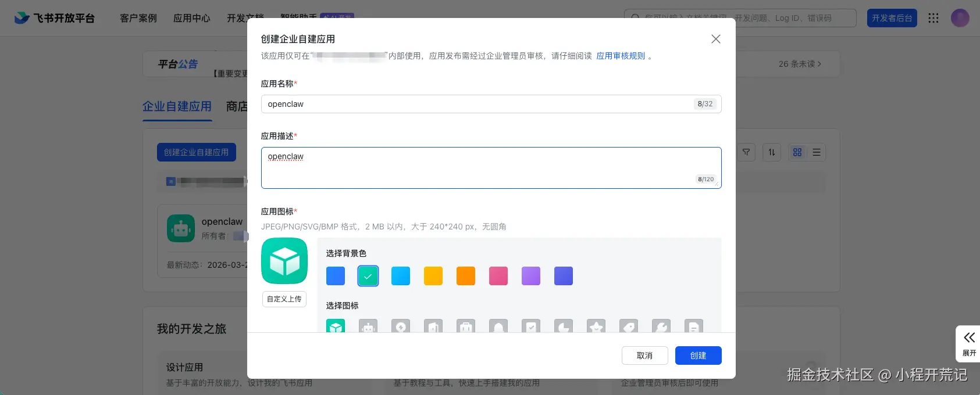The width and height of the screenshot is (980, 395).
Task: Select the building icon option
Action: [433, 326]
